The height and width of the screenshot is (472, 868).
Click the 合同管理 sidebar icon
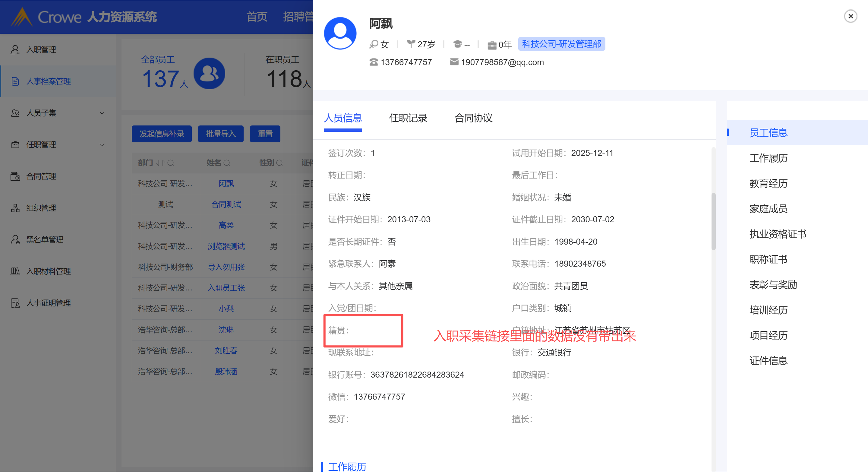(15, 176)
